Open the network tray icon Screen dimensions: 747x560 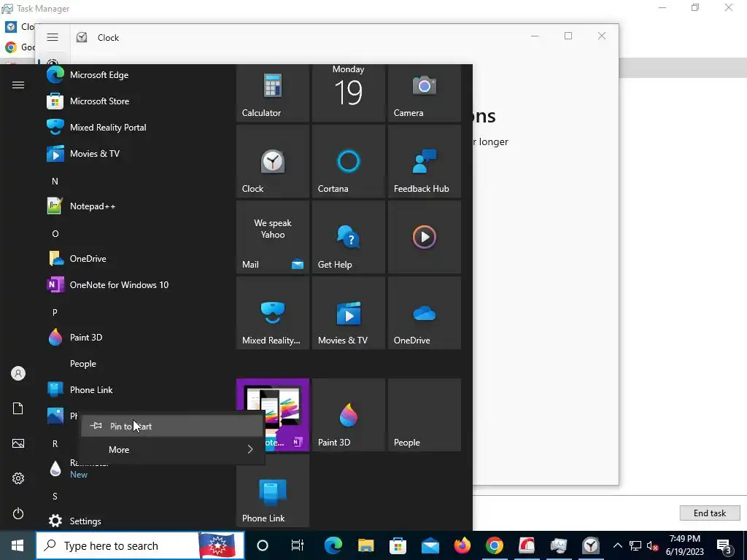[635, 545]
